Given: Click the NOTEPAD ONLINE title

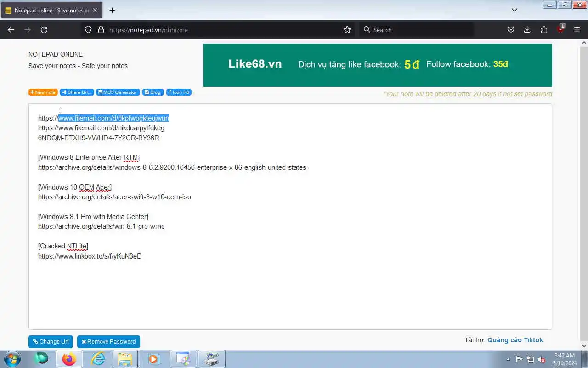Looking at the screenshot, I should click(56, 54).
